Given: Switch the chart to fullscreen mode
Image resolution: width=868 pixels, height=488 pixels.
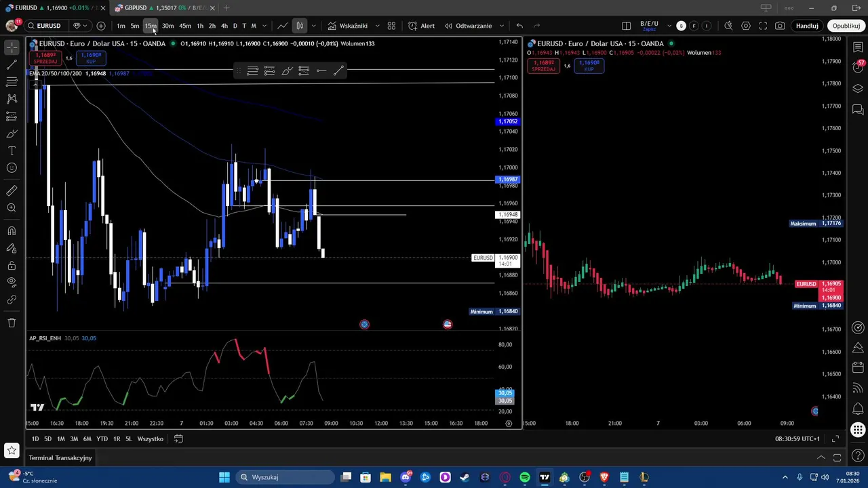Looking at the screenshot, I should [x=763, y=26].
